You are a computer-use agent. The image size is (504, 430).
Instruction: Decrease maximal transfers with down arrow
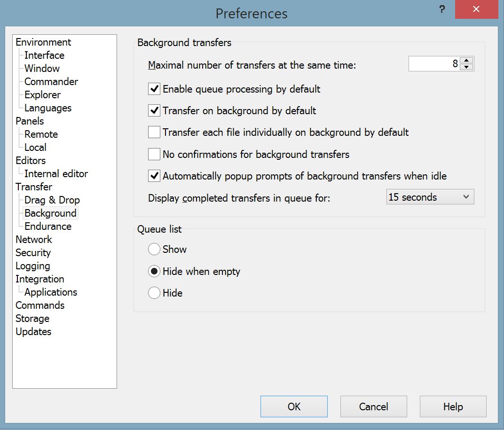pyautogui.click(x=466, y=67)
